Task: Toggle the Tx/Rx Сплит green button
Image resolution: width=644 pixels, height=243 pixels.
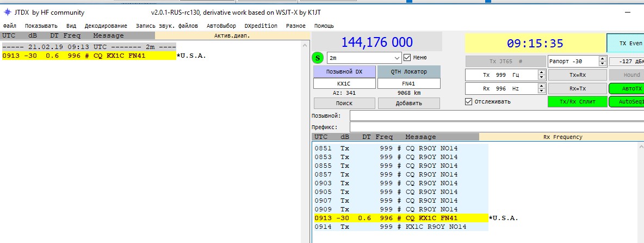Action: coord(577,102)
